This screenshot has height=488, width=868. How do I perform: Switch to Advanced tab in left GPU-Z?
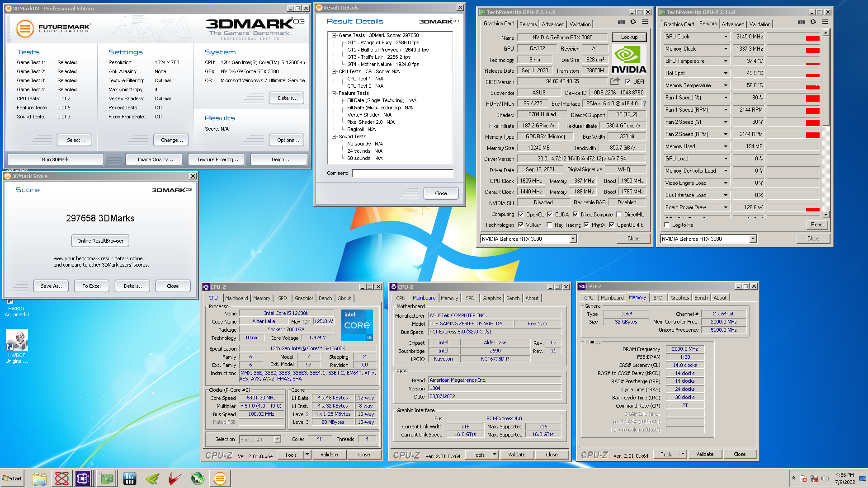point(553,24)
